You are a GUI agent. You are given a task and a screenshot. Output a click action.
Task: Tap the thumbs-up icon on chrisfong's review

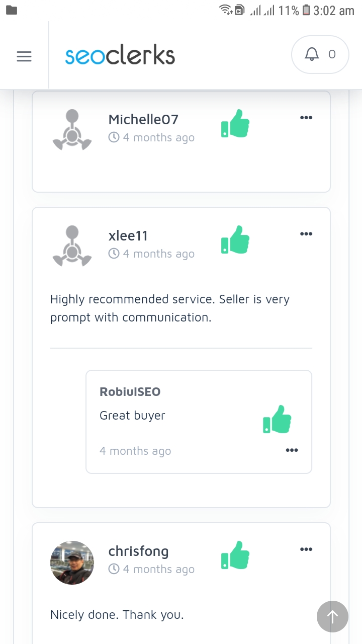(235, 555)
